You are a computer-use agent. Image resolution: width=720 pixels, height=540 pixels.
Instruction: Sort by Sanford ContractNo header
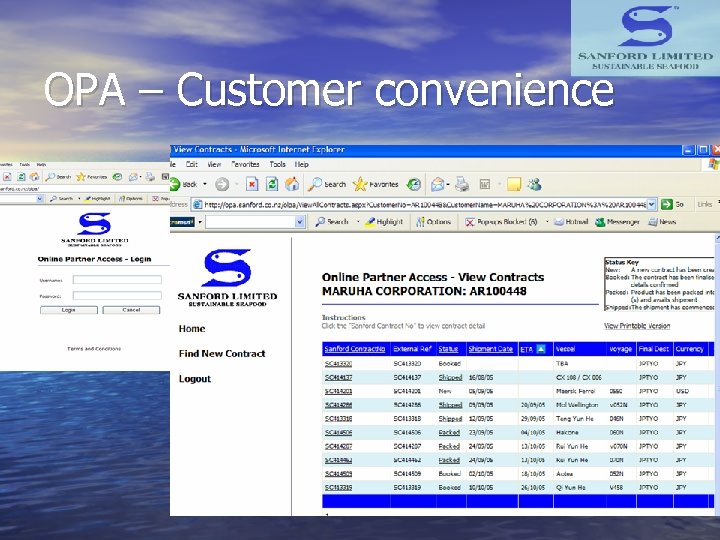pos(354,349)
